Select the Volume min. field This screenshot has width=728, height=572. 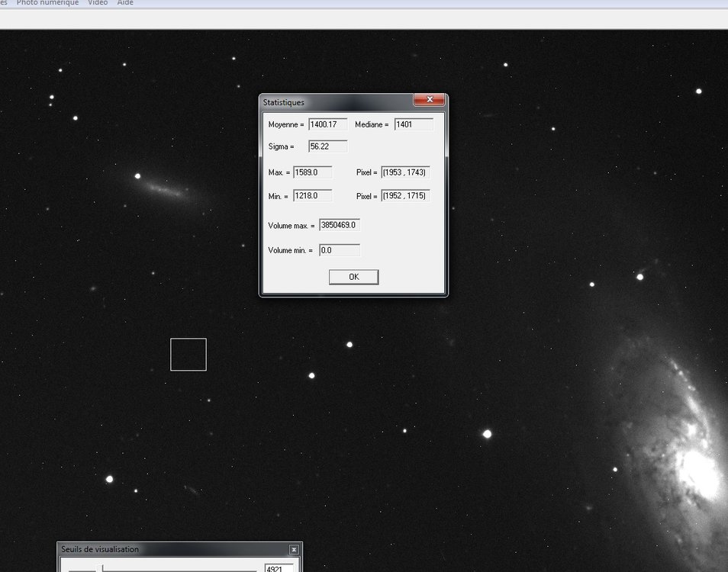pyautogui.click(x=340, y=250)
